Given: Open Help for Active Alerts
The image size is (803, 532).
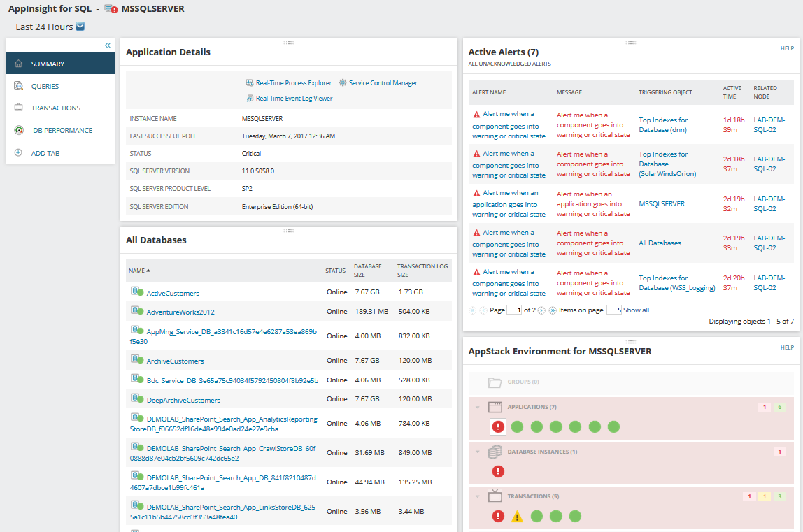Looking at the screenshot, I should (787, 48).
